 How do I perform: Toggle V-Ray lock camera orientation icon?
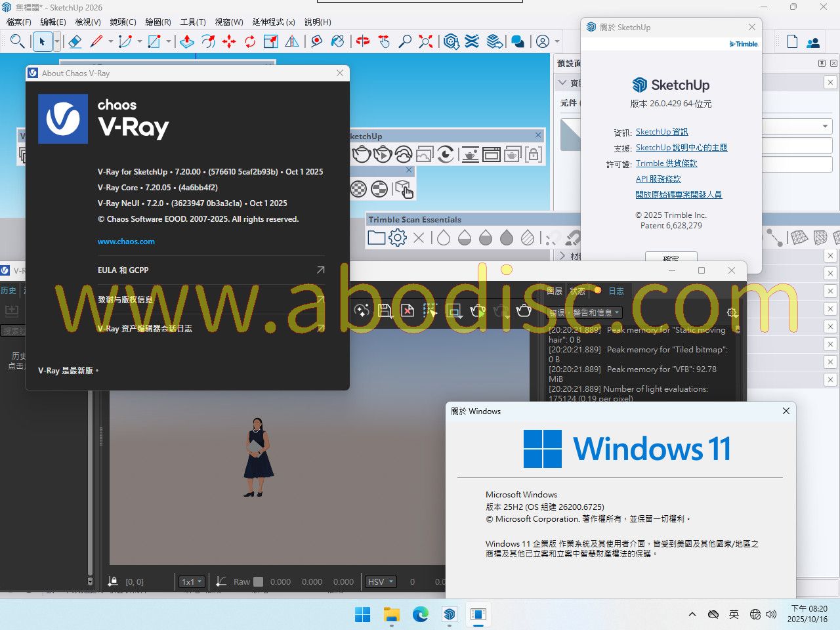[533, 155]
